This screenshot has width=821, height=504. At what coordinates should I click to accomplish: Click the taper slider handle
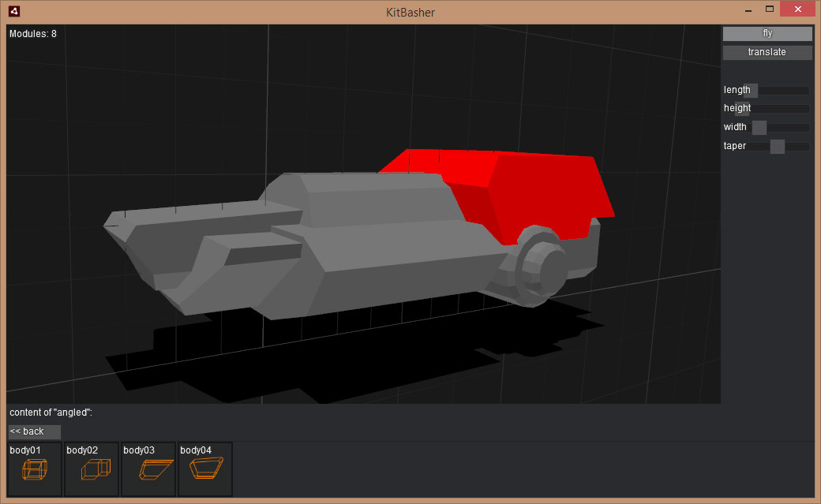[x=778, y=146]
